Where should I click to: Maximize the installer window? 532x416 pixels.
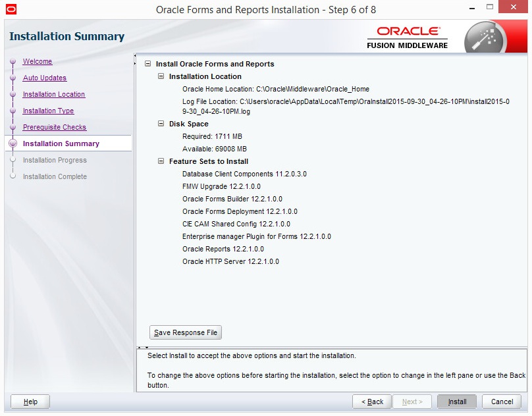[490, 7]
